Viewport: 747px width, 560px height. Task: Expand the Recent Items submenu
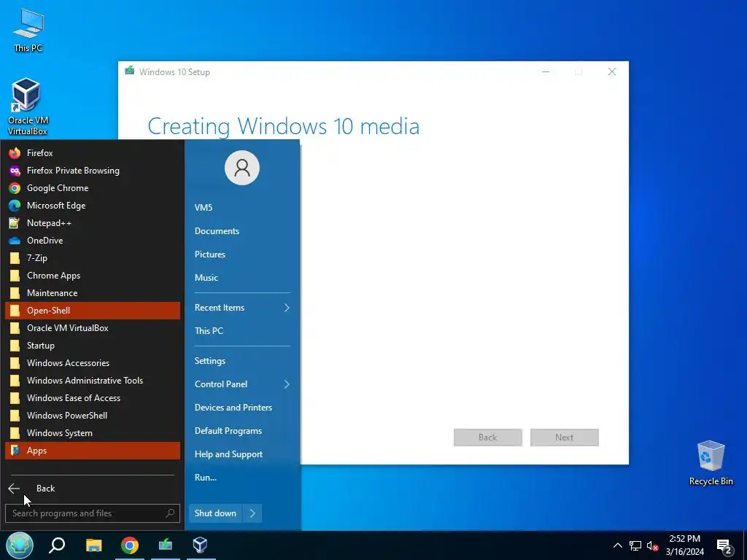[242, 308]
